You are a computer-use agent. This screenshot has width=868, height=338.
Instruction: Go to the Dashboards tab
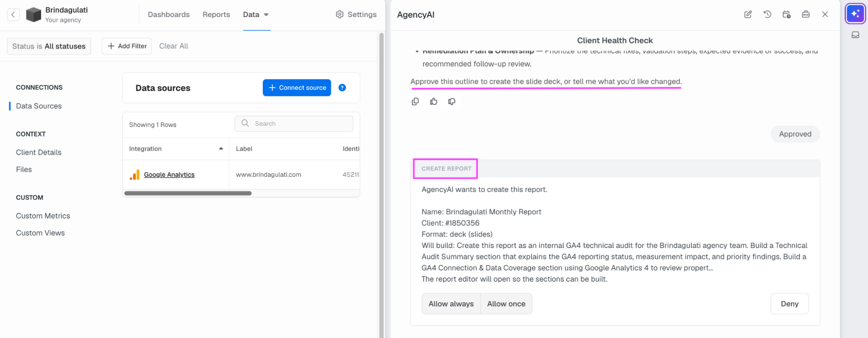[x=168, y=14]
